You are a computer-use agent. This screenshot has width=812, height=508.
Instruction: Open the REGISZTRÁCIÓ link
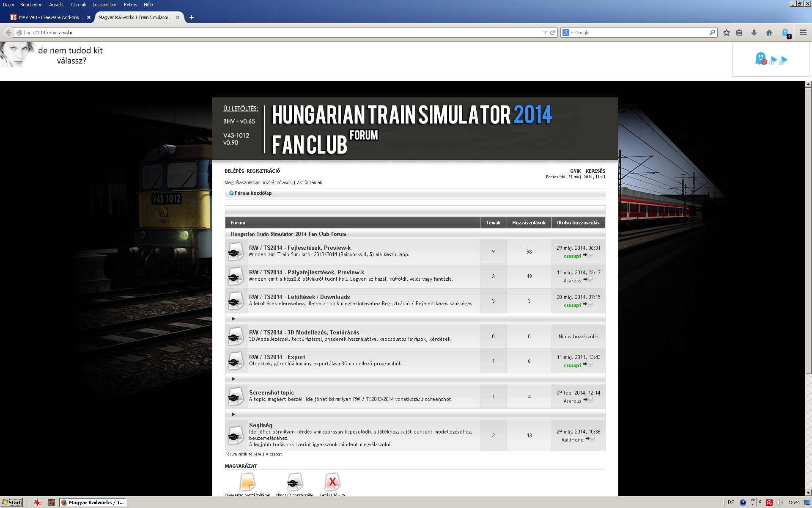coord(263,171)
